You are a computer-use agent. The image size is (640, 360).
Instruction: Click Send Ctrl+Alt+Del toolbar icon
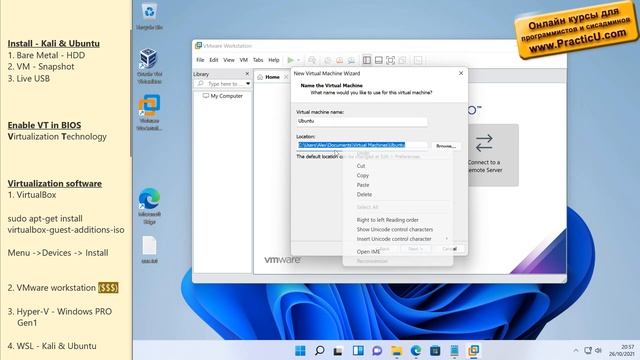click(312, 60)
